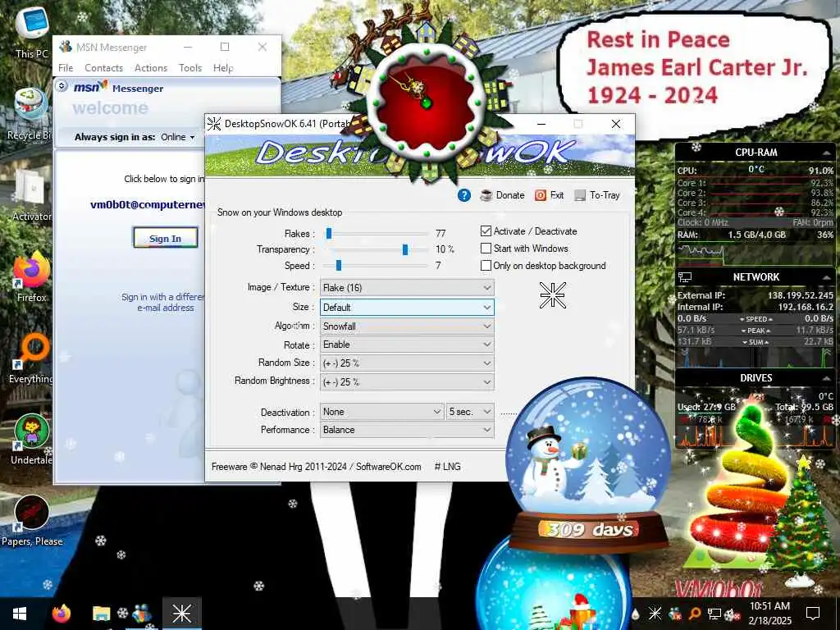The image size is (840, 630).
Task: Click the Windows Start button
Action: tap(20, 614)
